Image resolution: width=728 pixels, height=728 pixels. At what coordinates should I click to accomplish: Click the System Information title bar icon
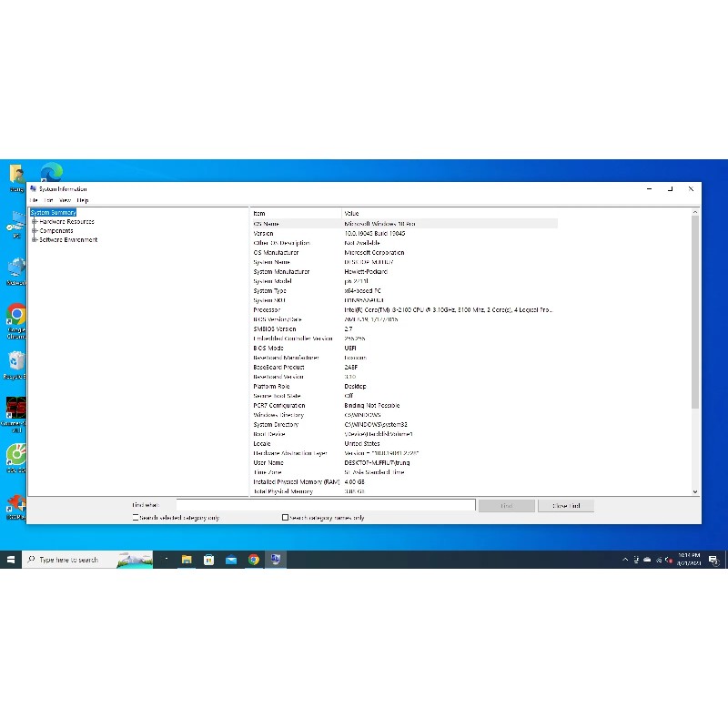click(x=33, y=188)
